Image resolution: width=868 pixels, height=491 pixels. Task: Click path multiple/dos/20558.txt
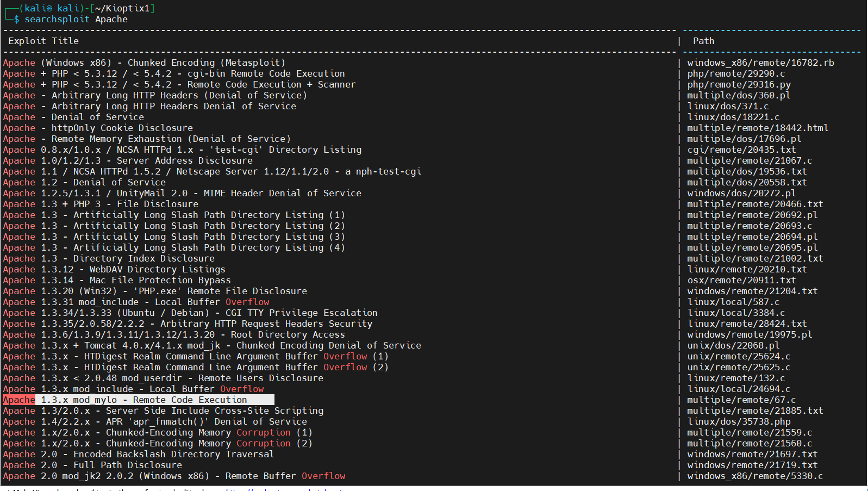(x=747, y=182)
